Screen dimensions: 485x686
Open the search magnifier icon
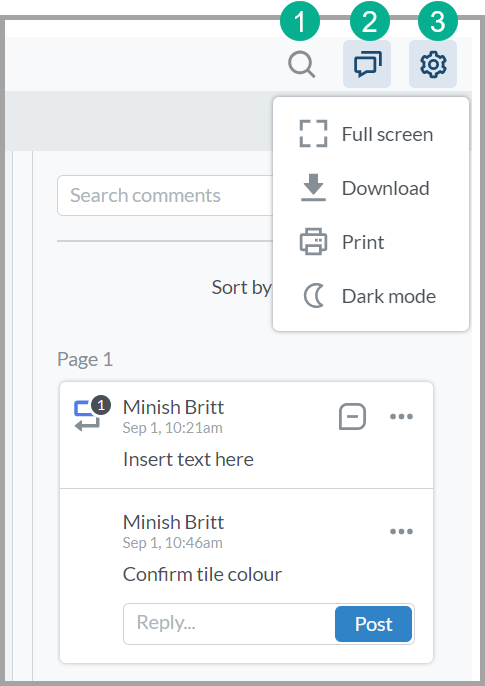(x=301, y=65)
